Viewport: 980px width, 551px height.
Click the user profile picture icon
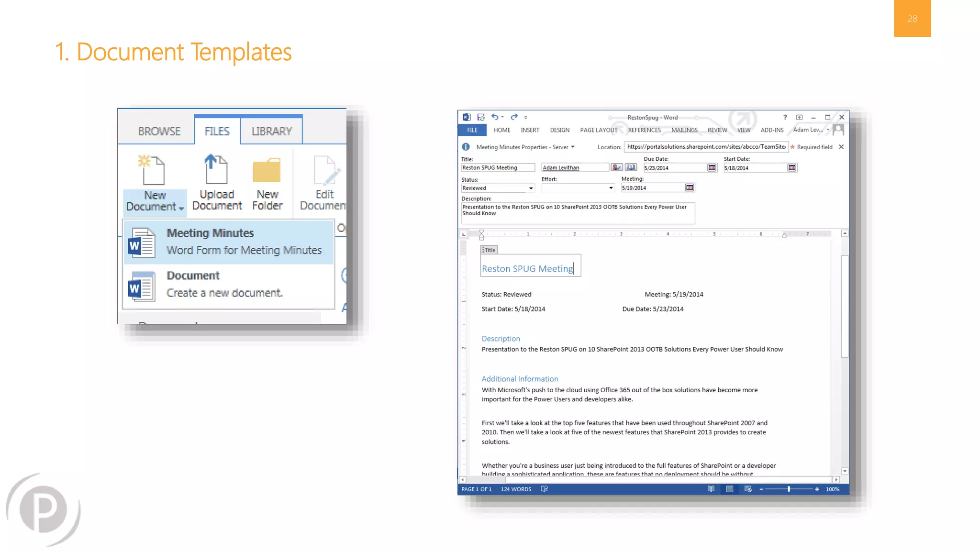pyautogui.click(x=838, y=130)
